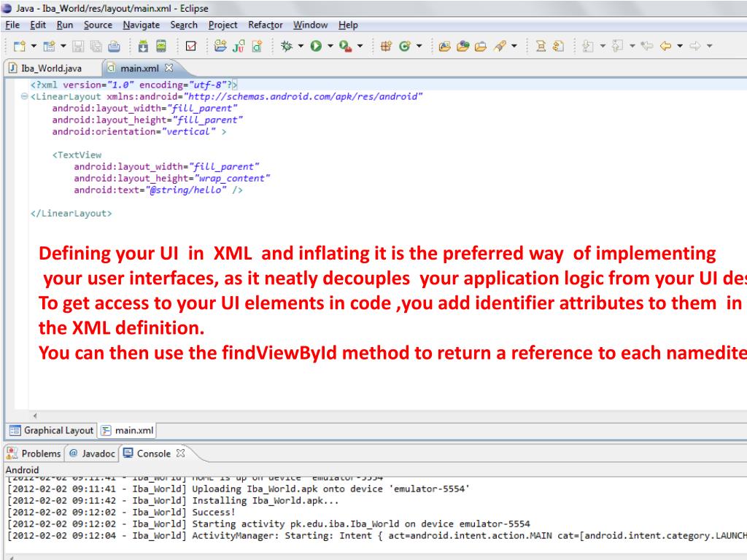Screen dimensions: 747x560
Task: Open the Run configurations dropdown arrow
Action: (330, 46)
